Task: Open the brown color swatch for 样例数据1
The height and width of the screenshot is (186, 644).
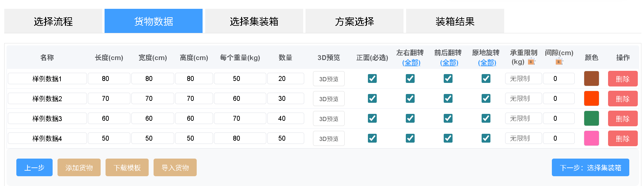Action: (x=591, y=79)
